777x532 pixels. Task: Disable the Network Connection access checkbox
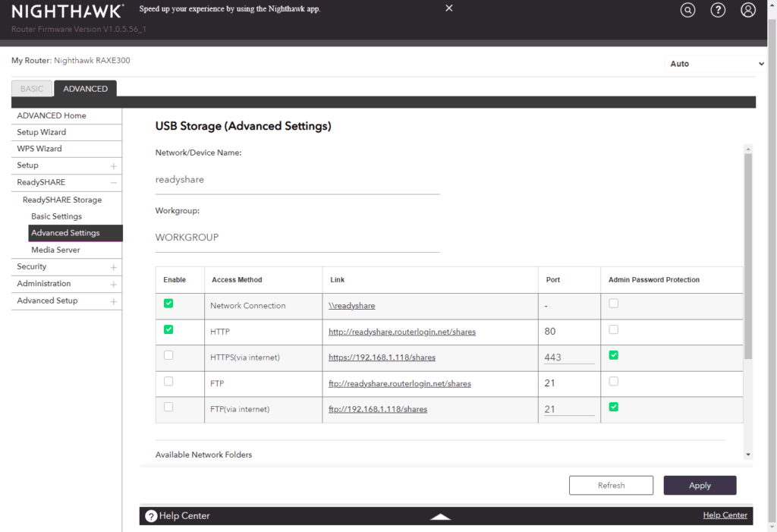(x=168, y=304)
